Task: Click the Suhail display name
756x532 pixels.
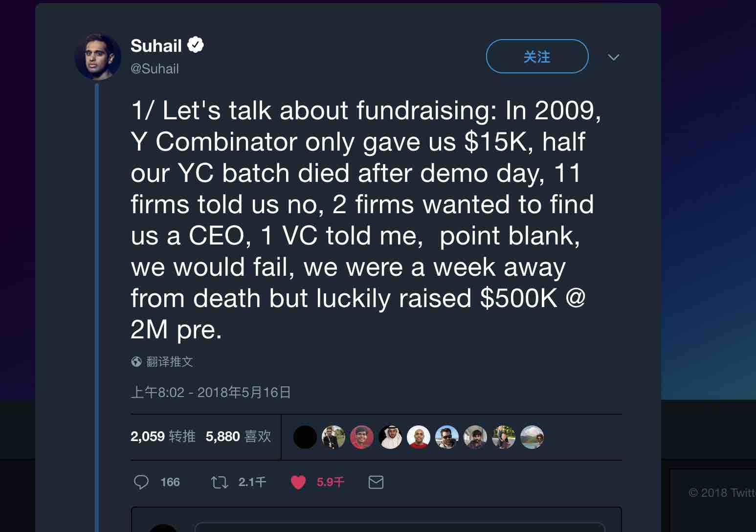Action: pos(156,46)
